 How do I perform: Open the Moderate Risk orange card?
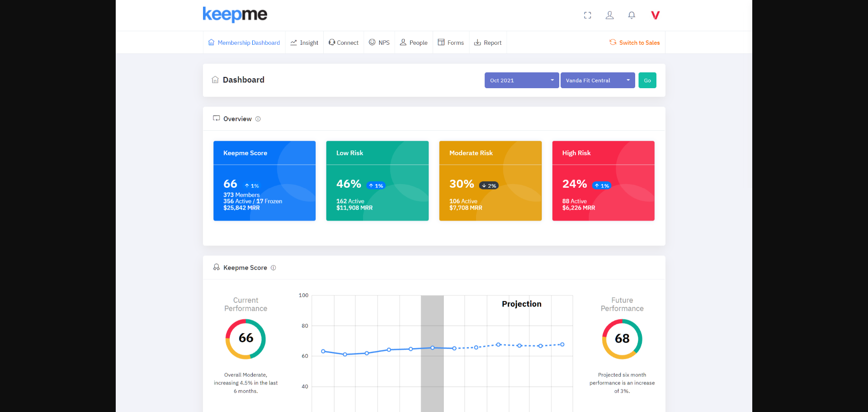pyautogui.click(x=491, y=181)
